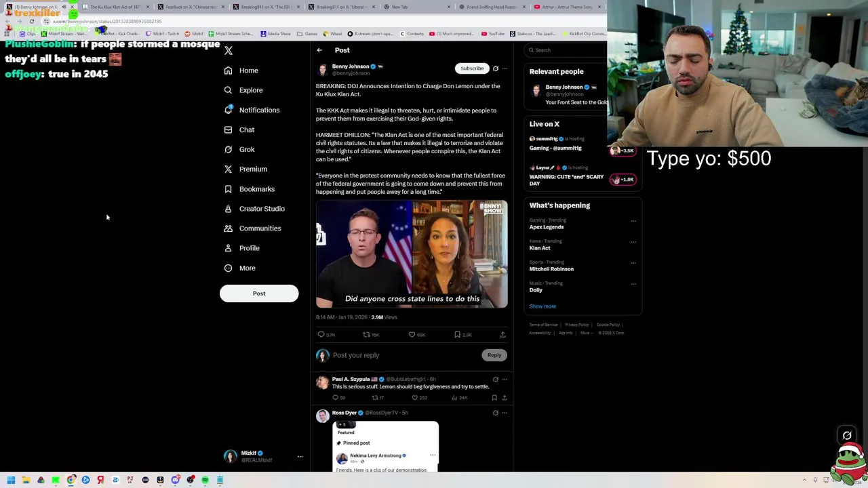Switch to the Arthur Theme Song tab
868x488 pixels.
click(568, 7)
